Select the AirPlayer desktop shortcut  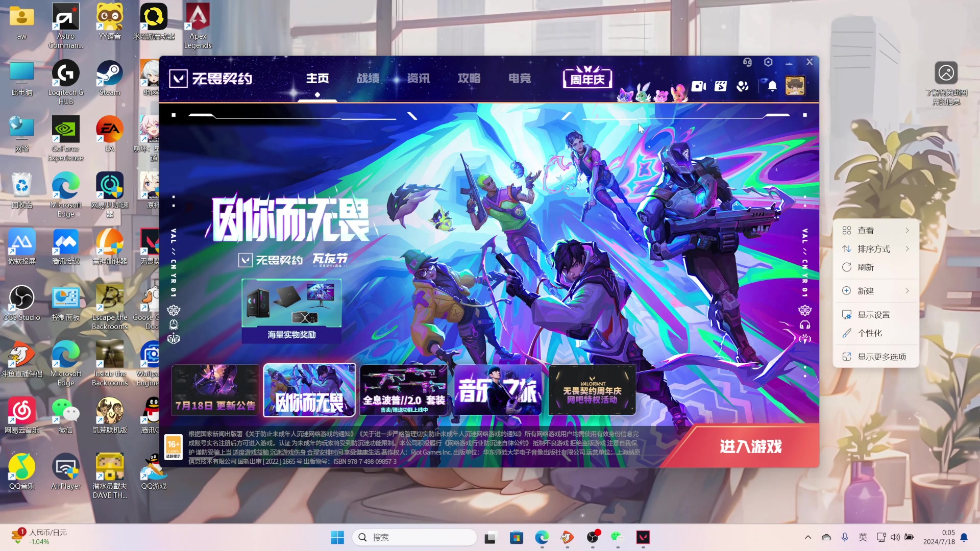click(66, 472)
